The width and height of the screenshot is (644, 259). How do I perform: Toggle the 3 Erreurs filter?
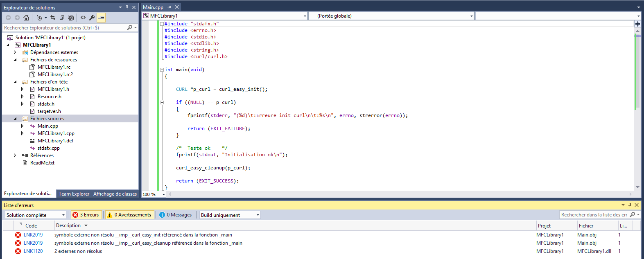pyautogui.click(x=86, y=215)
